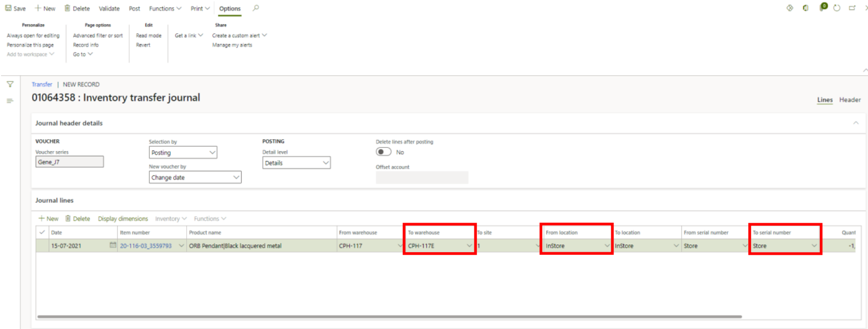Screen dimensions: 868x329
Task: Click the select-all checkmark column header
Action: pyautogui.click(x=42, y=232)
